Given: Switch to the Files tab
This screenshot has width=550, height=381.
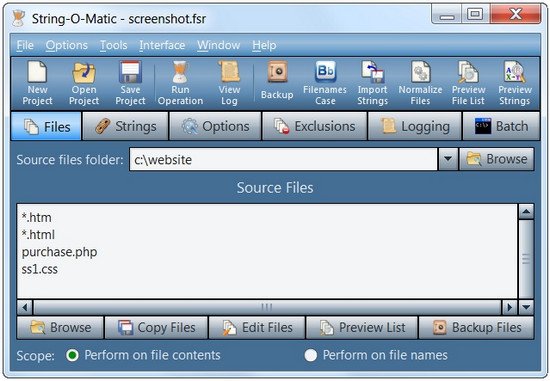Looking at the screenshot, I should click(46, 126).
